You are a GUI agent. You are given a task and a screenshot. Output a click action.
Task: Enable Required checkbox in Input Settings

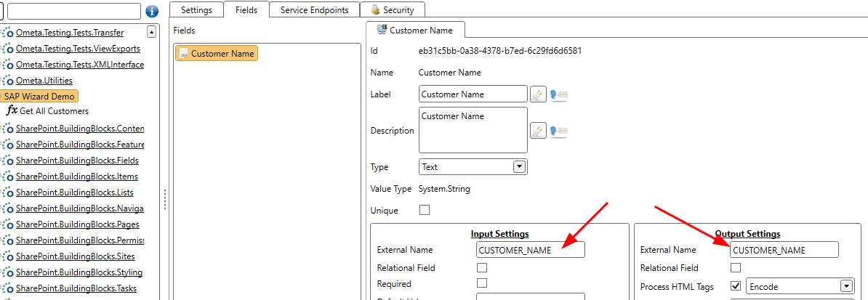pos(481,284)
